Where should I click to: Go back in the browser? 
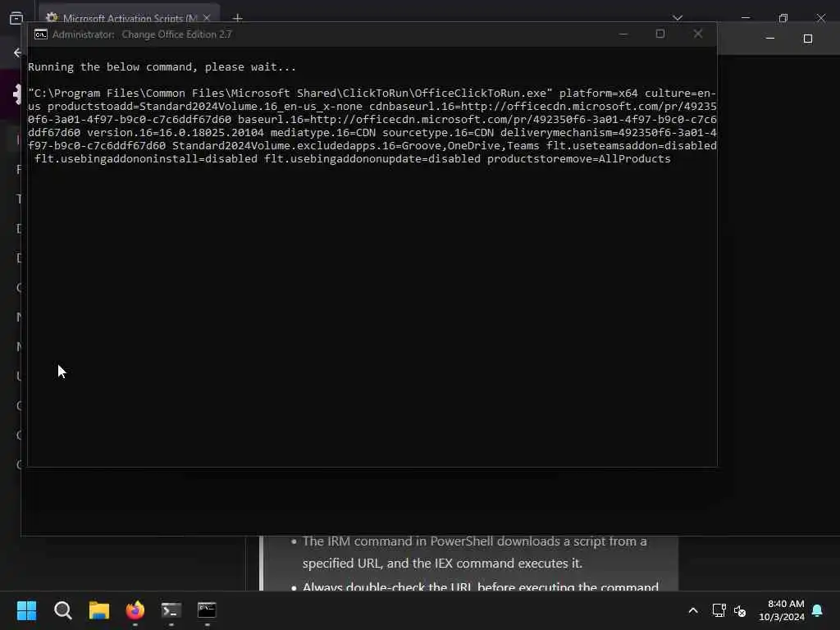pyautogui.click(x=18, y=52)
